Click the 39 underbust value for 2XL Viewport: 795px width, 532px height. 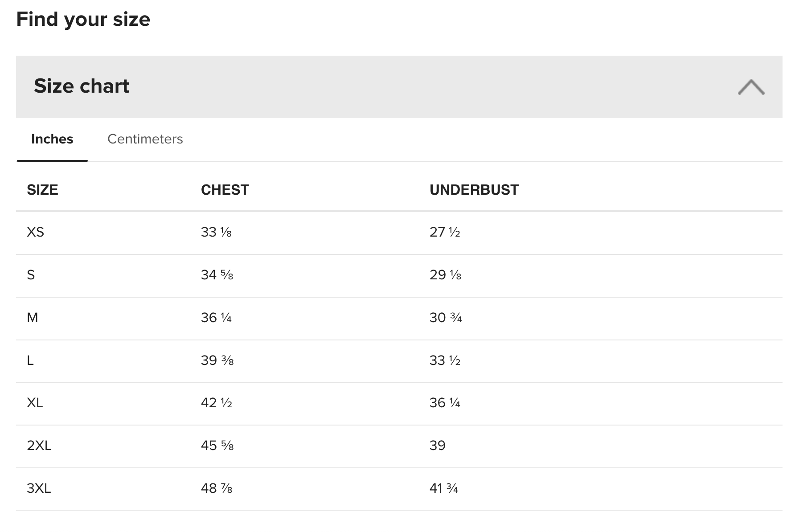tap(438, 446)
